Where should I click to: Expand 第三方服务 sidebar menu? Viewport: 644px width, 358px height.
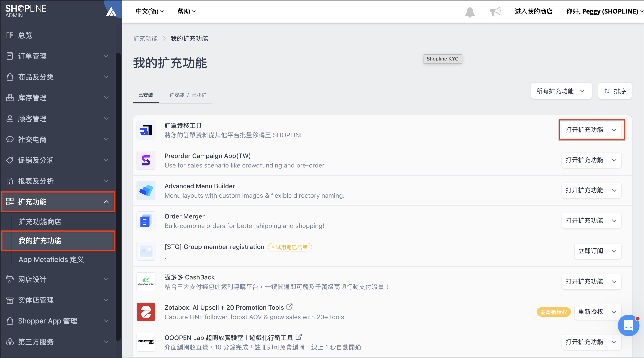(58, 342)
